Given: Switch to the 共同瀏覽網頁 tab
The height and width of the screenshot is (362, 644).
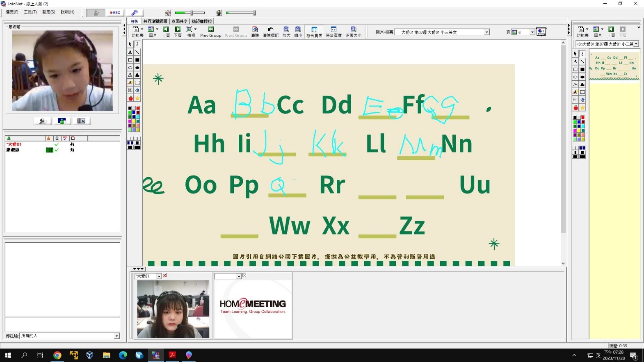Looking at the screenshot, I should pyautogui.click(x=155, y=21).
